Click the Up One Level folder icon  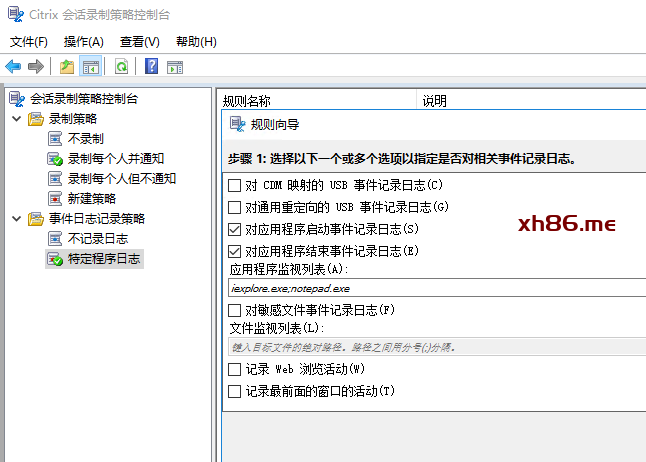(66, 66)
